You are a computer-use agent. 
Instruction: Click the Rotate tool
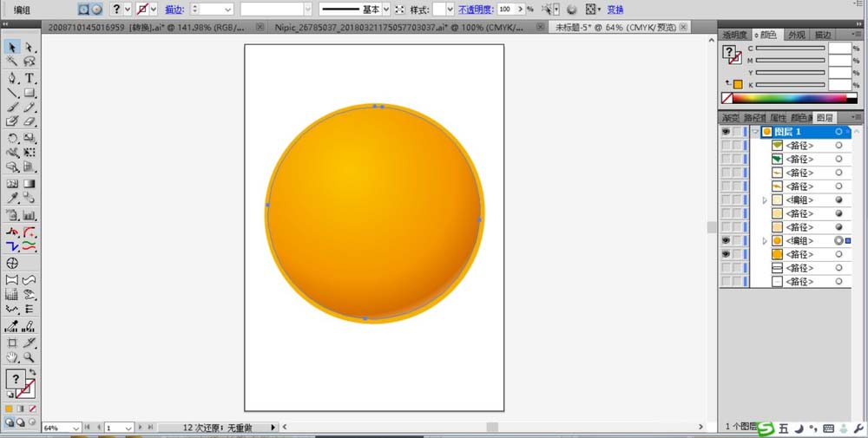[x=12, y=138]
